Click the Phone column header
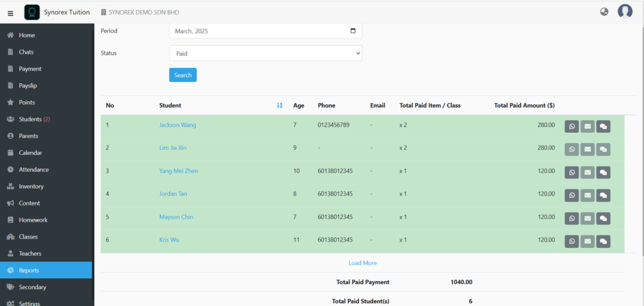This screenshot has width=644, height=306. (326, 105)
